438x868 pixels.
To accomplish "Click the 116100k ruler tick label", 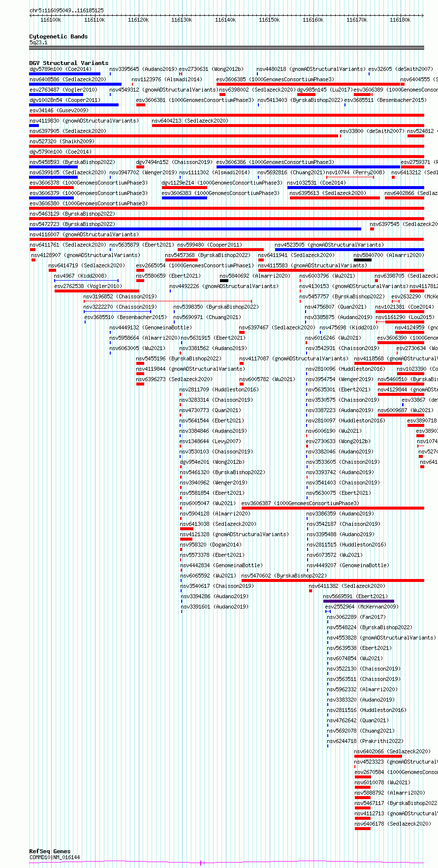I will coord(51,20).
